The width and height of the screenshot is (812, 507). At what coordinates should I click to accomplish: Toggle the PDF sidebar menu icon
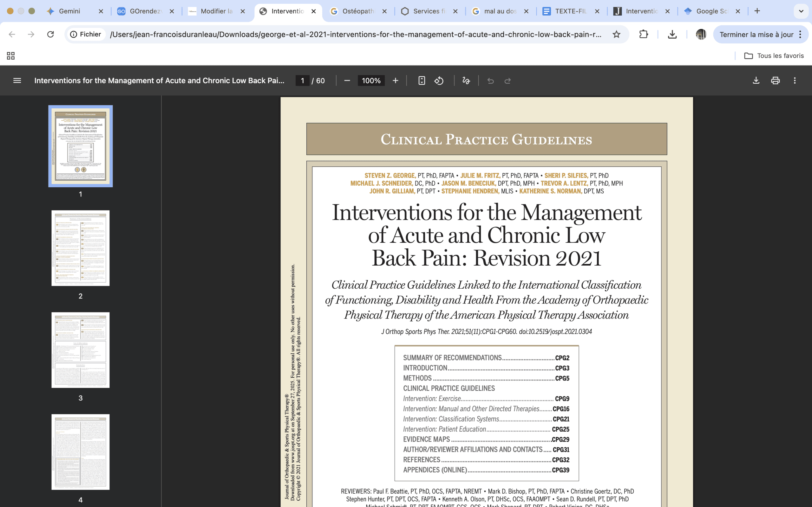coord(17,80)
